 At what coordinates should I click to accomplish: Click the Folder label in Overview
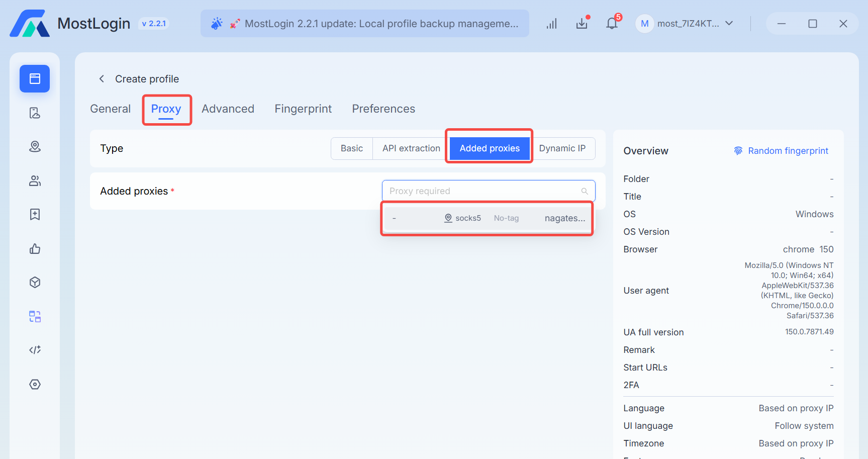(636, 179)
